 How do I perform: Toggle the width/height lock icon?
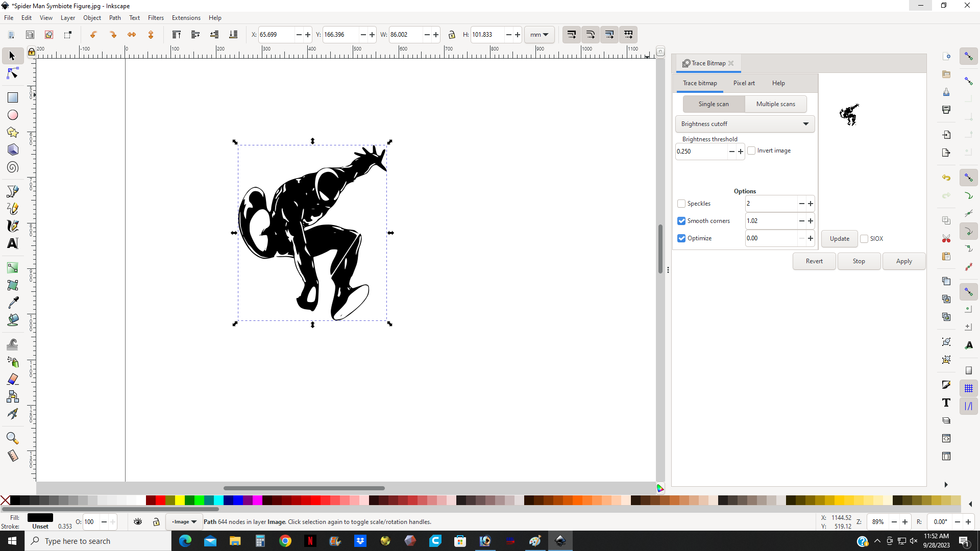pyautogui.click(x=452, y=35)
